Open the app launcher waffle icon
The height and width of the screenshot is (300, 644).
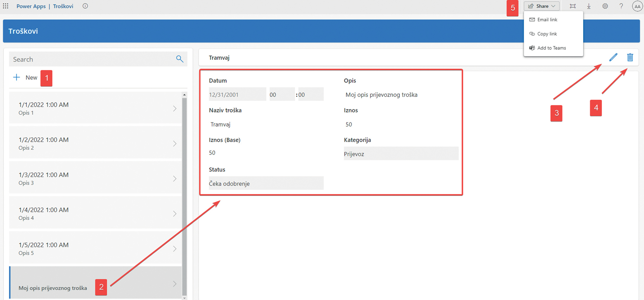tap(6, 6)
